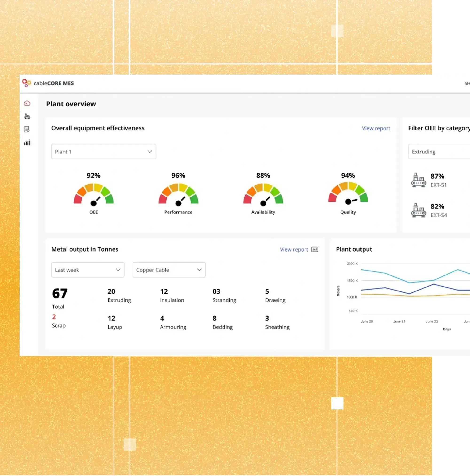Open the dashboard gauge sidebar icon
Image resolution: width=470 pixels, height=476 pixels.
coord(27,103)
